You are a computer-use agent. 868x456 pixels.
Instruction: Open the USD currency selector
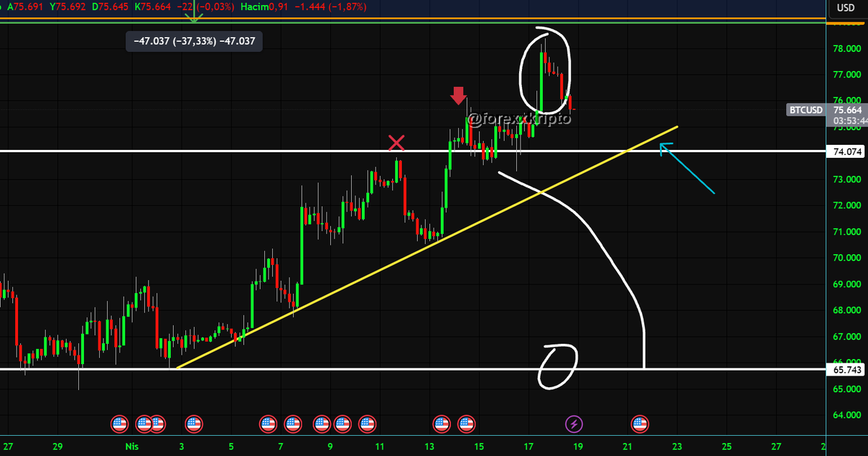846,8
